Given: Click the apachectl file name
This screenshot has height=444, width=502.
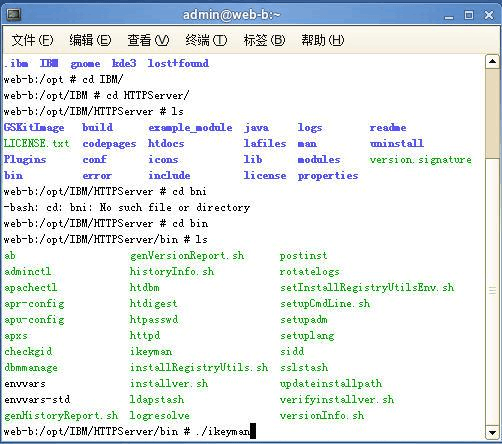Looking at the screenshot, I should (31, 287).
